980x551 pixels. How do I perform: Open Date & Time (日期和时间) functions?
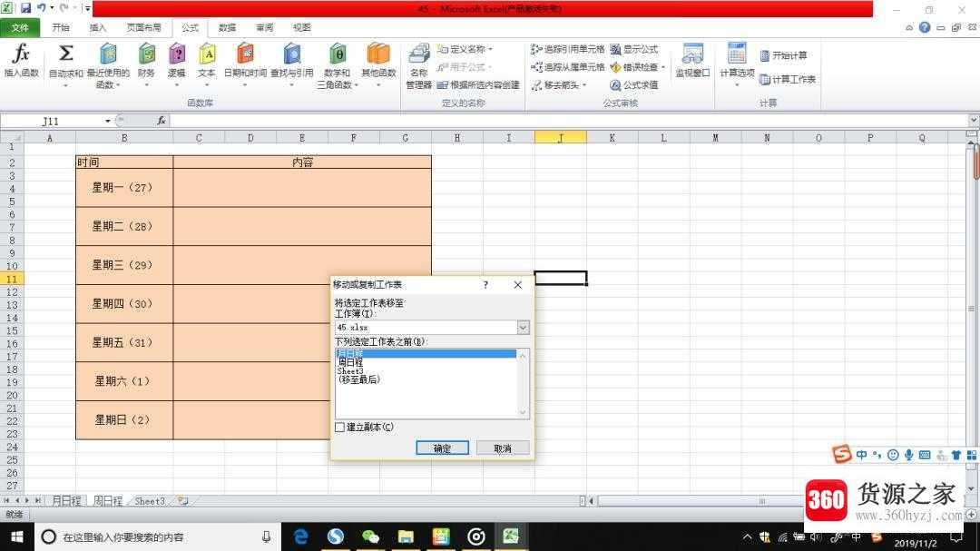pos(245,64)
